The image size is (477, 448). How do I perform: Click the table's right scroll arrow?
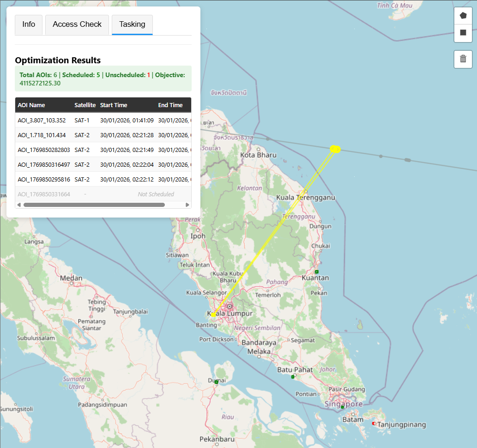(187, 205)
